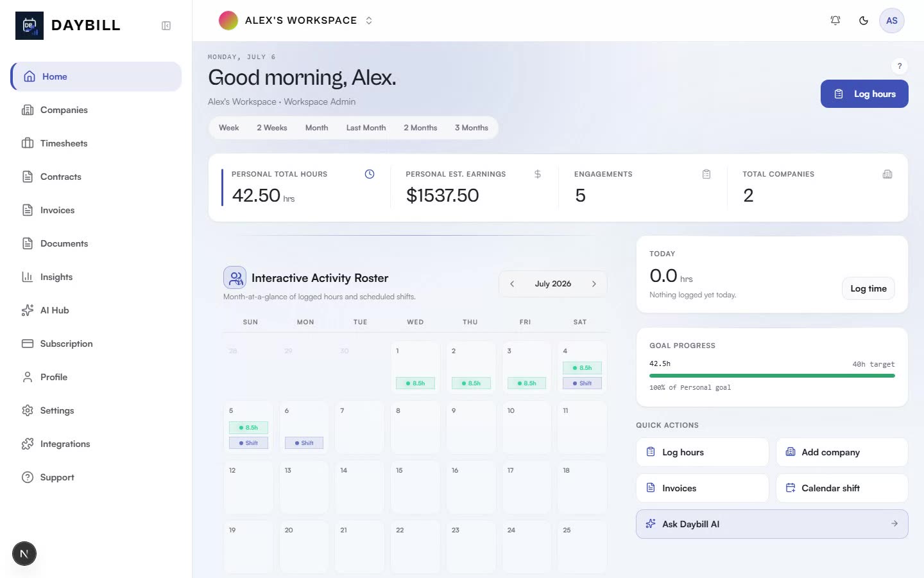Select July 22 calendar cell
The width and height of the screenshot is (924, 578).
(x=416, y=547)
